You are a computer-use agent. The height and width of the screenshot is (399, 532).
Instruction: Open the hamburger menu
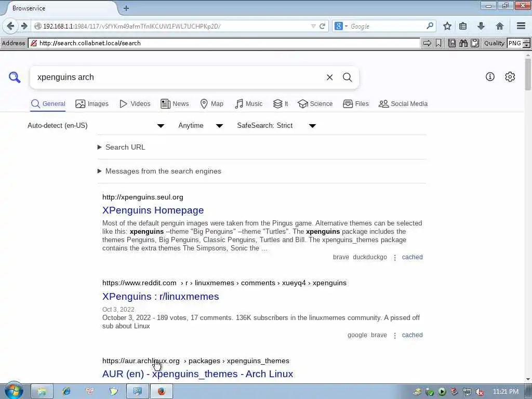pyautogui.click(x=521, y=26)
